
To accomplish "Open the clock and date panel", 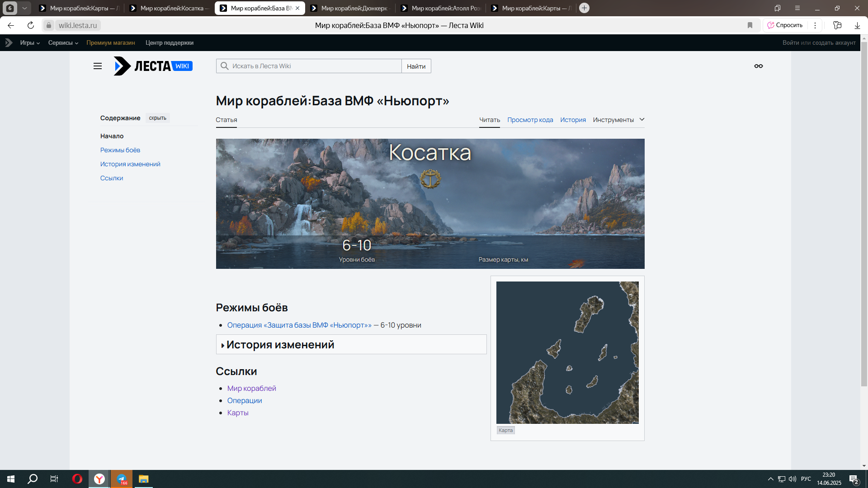I will tap(829, 479).
